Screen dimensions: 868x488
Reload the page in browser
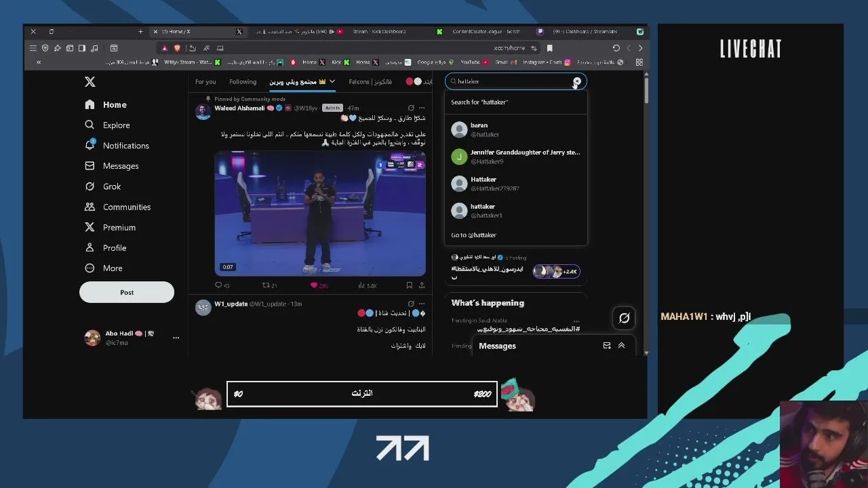(616, 48)
